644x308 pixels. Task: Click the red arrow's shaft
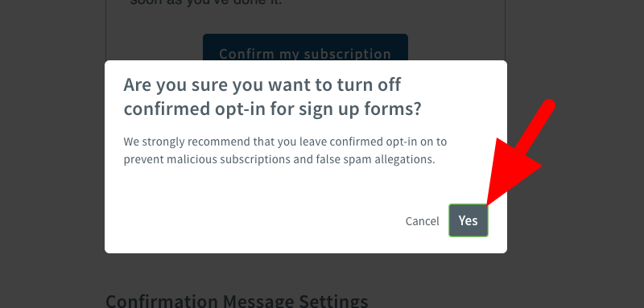535,125
